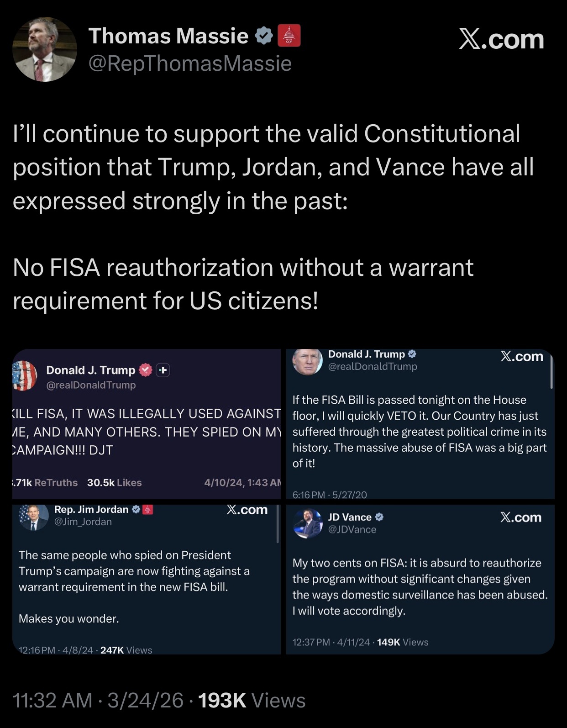Screen dimensions: 567x728
Task: Click the 30.5k Likes count on the Truth post
Action: 114,482
